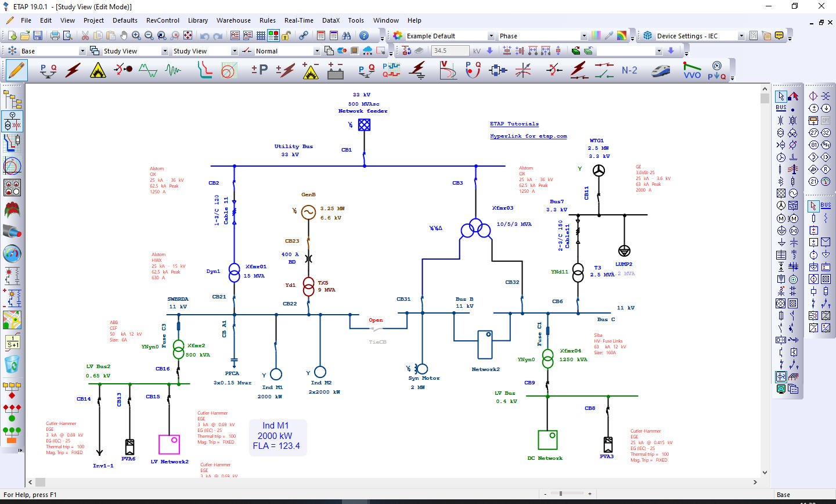Click the speech bubble comment icon

pyautogui.click(x=780, y=35)
